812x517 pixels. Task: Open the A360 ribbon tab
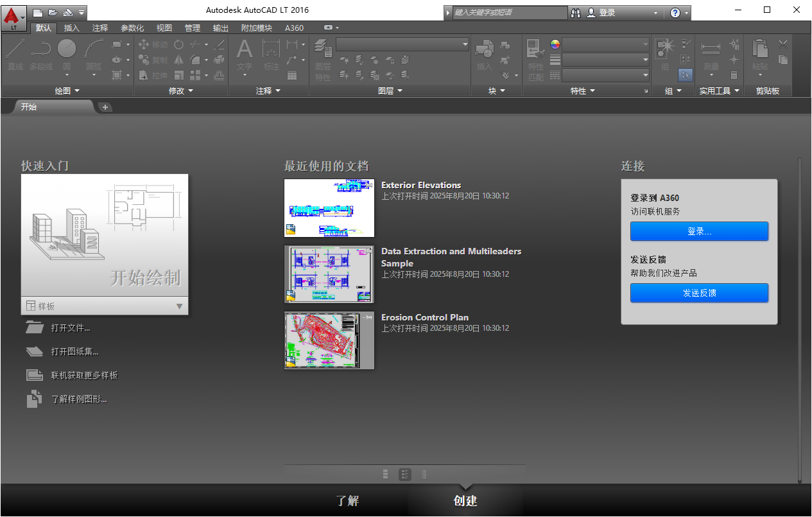click(295, 28)
